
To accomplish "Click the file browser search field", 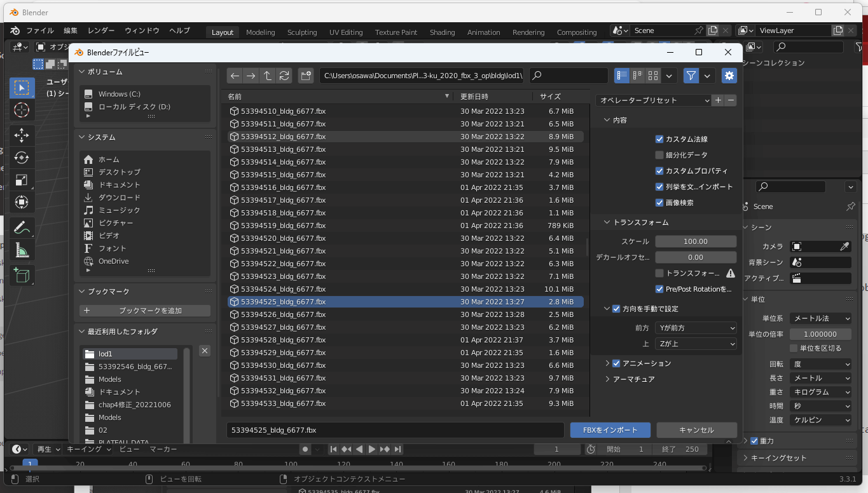I will tap(569, 76).
